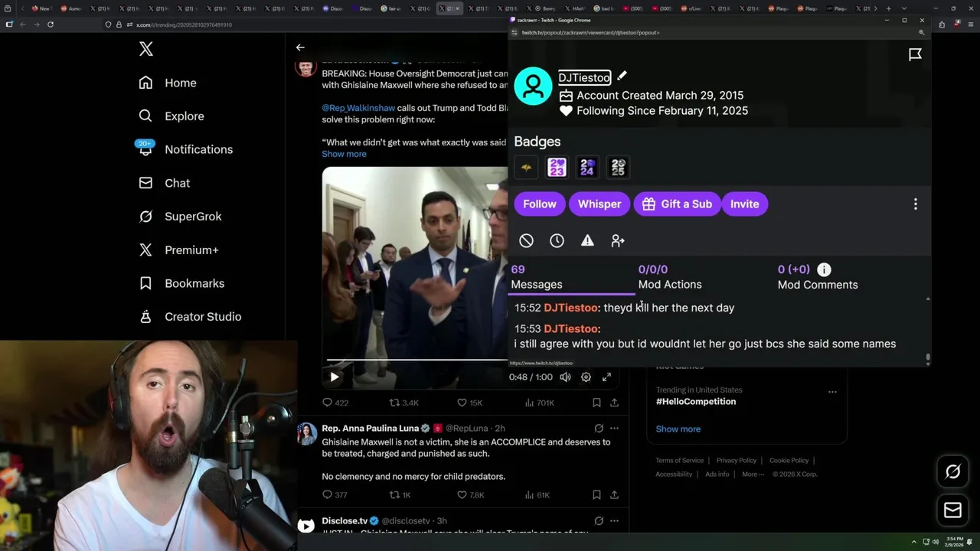Screen dimensions: 980x551
Task: Click Gift a Sub button
Action: coord(678,204)
